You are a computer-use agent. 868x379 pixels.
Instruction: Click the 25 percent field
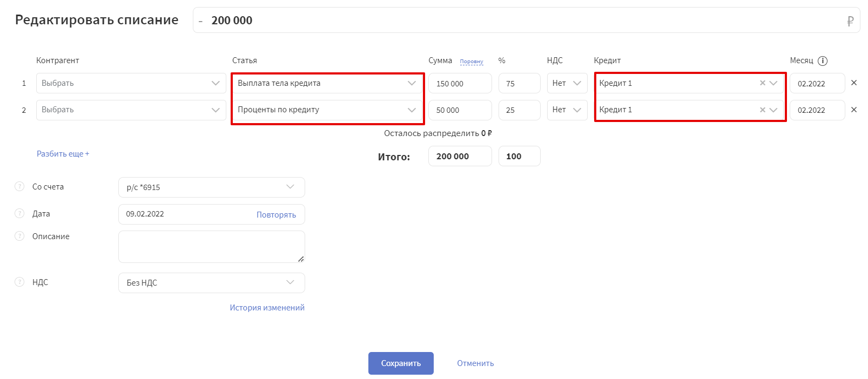(520, 110)
